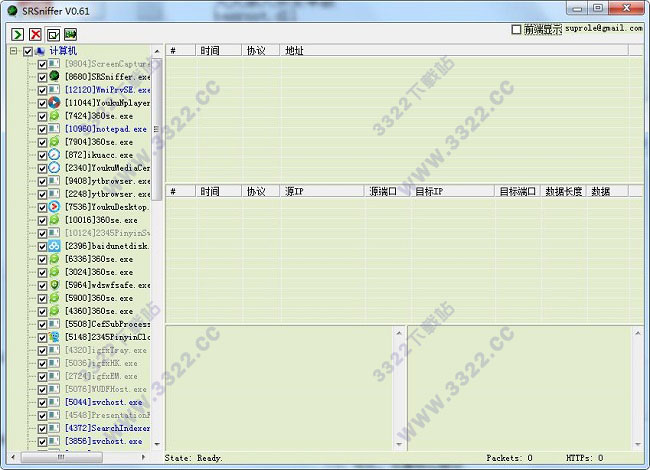
Task: Click the right bottom pane scroll-up arrow
Action: [x=638, y=333]
